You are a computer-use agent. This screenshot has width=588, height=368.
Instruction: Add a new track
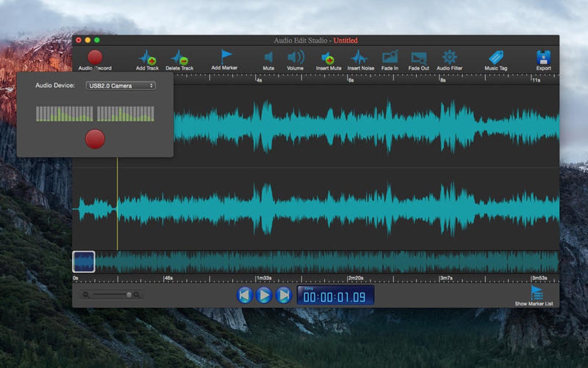(x=147, y=58)
